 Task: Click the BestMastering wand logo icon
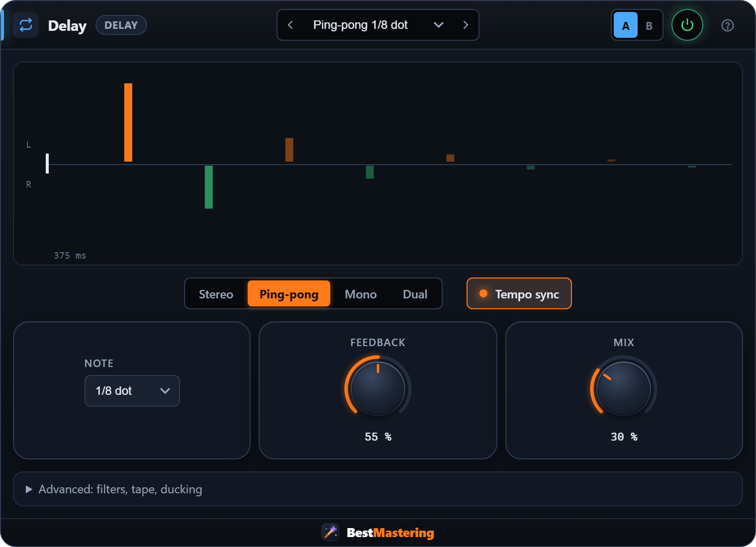330,532
